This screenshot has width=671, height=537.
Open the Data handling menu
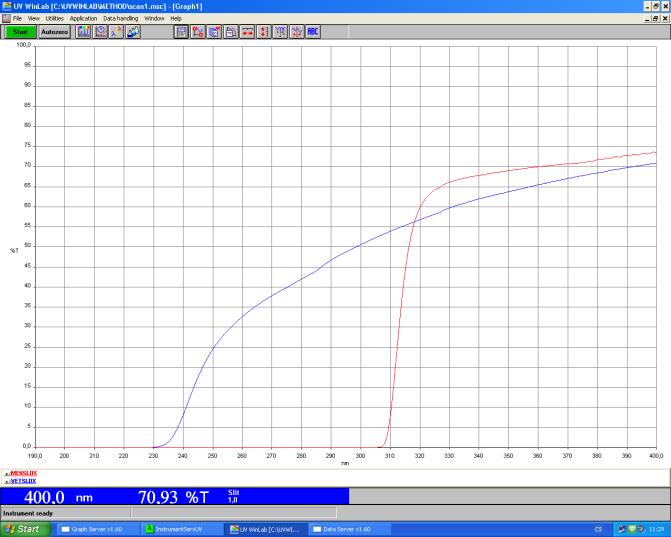[x=121, y=18]
